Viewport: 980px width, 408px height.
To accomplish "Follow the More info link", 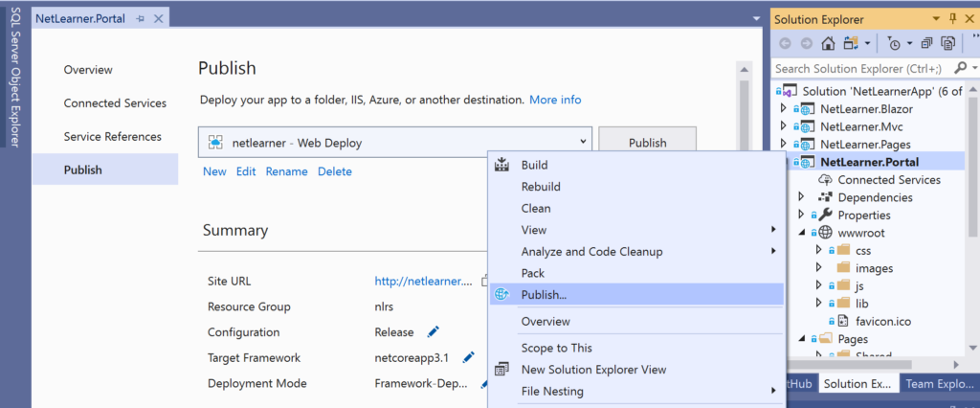I will pos(555,100).
